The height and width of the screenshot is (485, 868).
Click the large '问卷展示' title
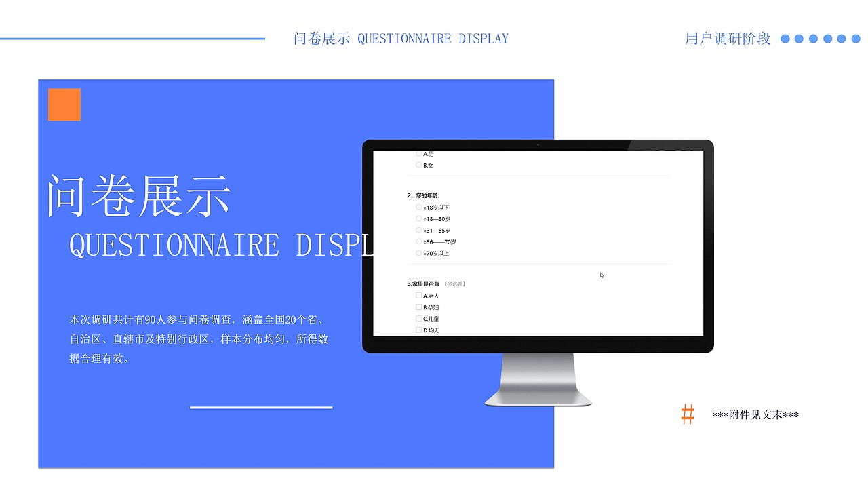pyautogui.click(x=139, y=196)
